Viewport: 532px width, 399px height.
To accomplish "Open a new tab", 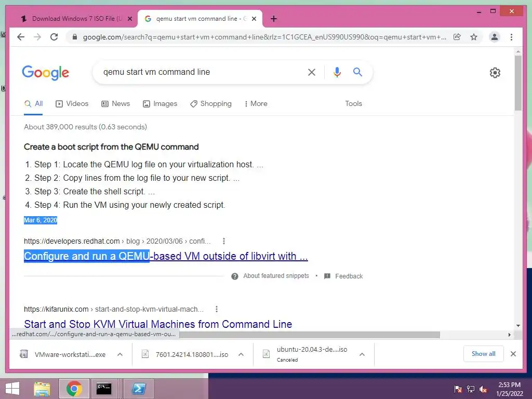I will [x=274, y=19].
